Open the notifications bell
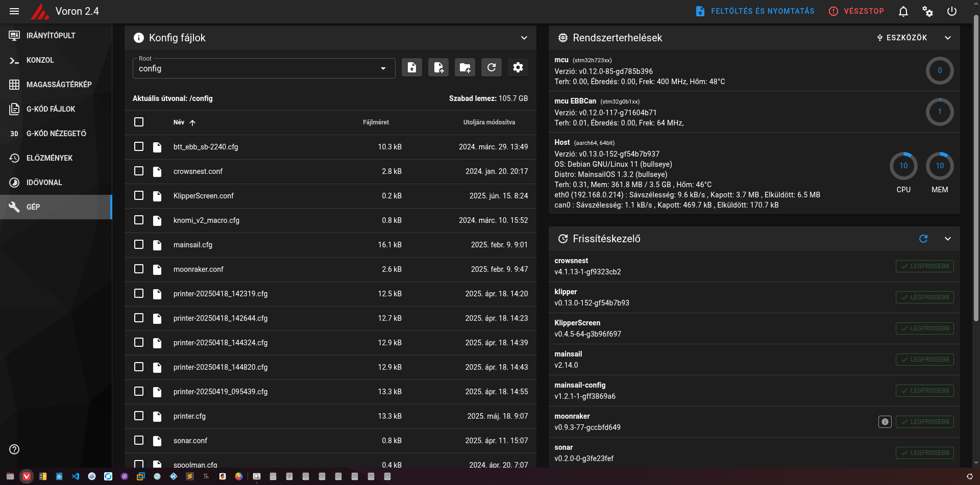 [903, 11]
